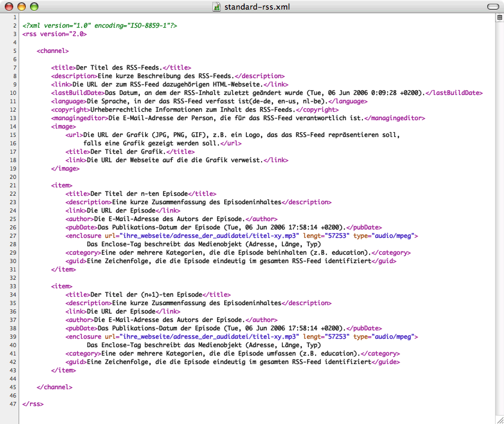Click the opening channel tag
The image size is (504, 424).
tap(54, 51)
